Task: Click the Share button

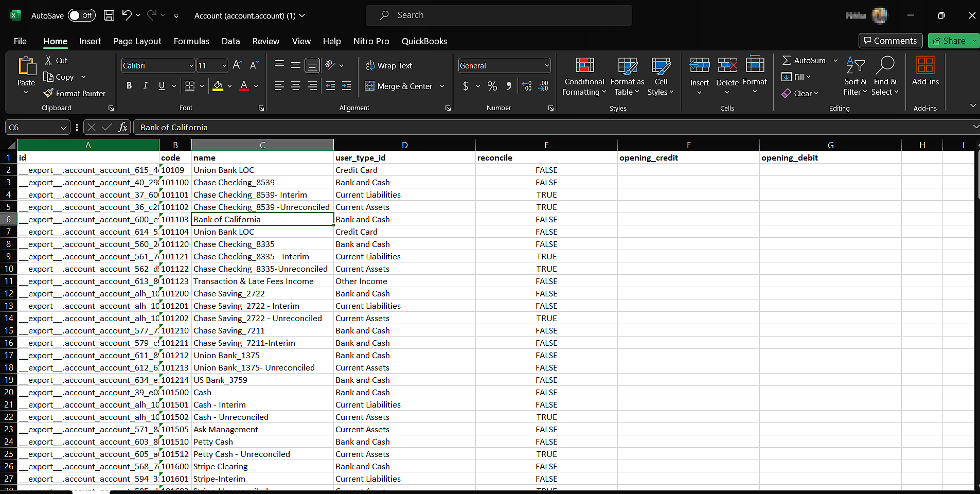Action: tap(949, 41)
